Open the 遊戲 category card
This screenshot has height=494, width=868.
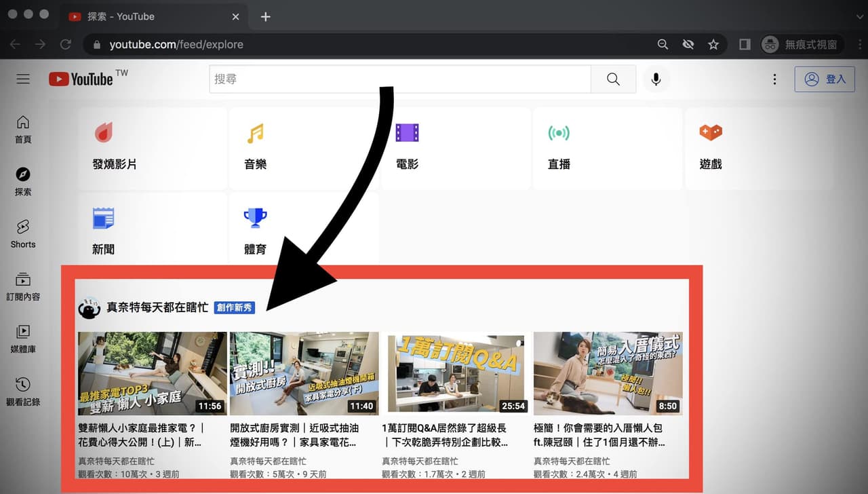pos(759,148)
